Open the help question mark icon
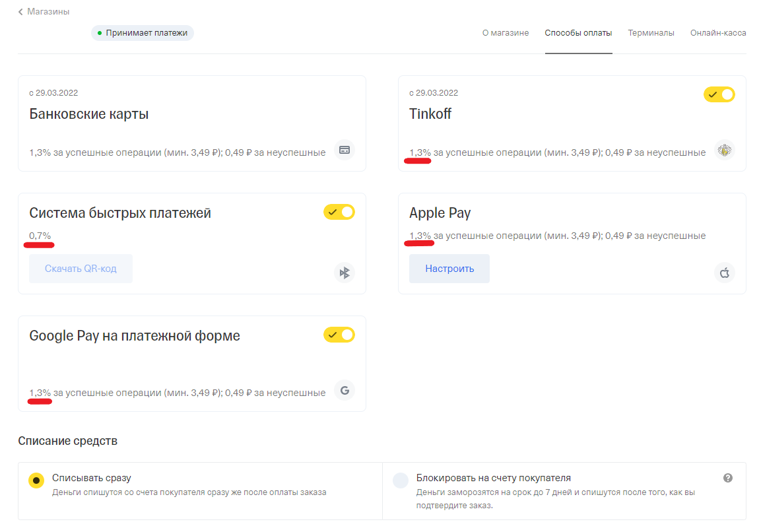The height and width of the screenshot is (532, 759). click(728, 478)
